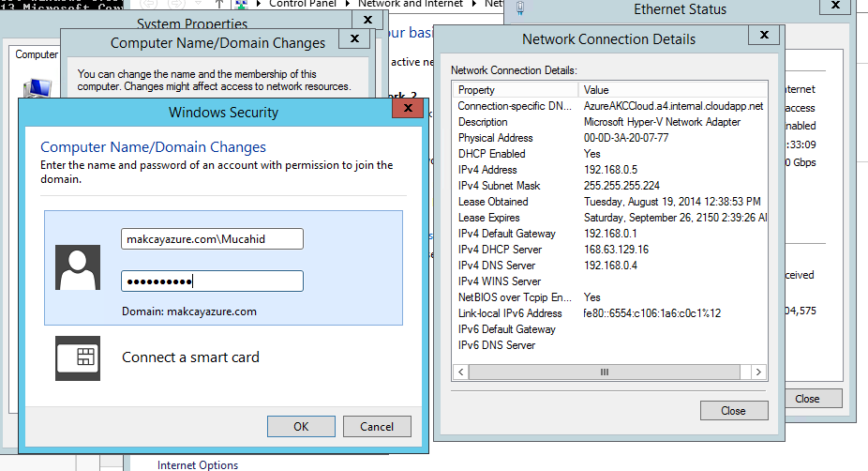Screen dimensions: 868x471
Task: Select the Lease Obtained row
Action: (x=610, y=202)
